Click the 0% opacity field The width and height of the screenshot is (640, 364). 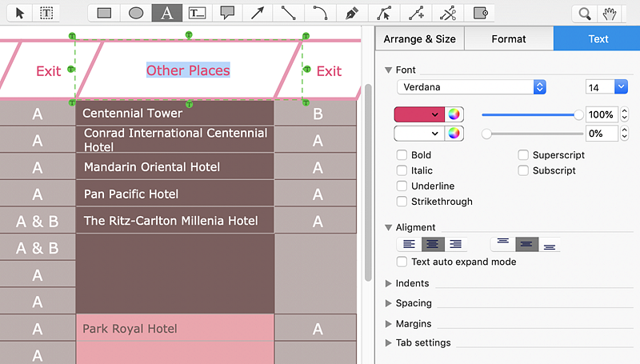pos(602,134)
